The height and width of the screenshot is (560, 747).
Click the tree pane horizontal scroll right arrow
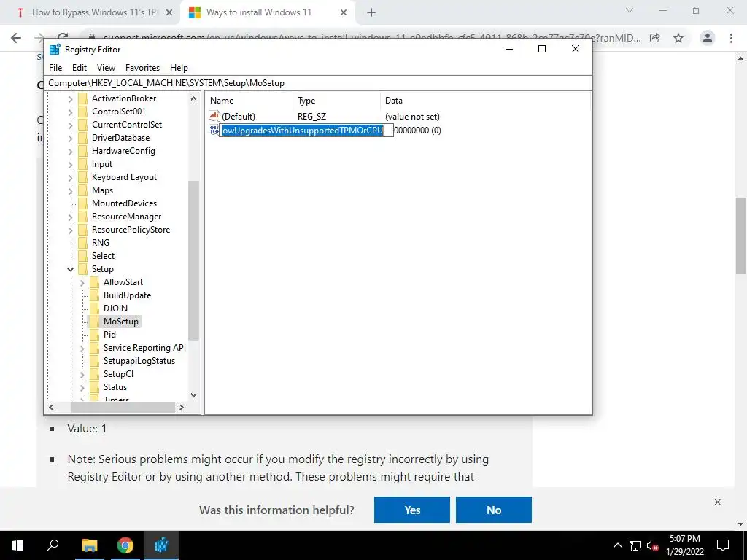(181, 407)
